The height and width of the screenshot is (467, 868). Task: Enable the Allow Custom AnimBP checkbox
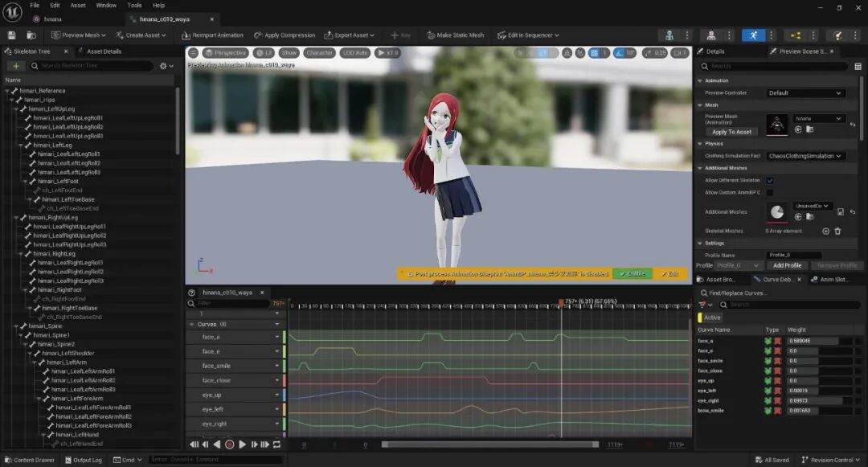[769, 193]
